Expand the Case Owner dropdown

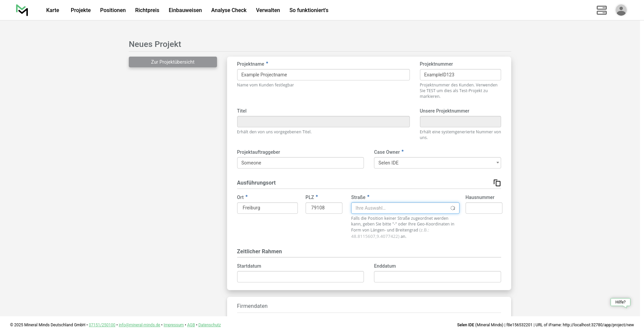(x=437, y=163)
